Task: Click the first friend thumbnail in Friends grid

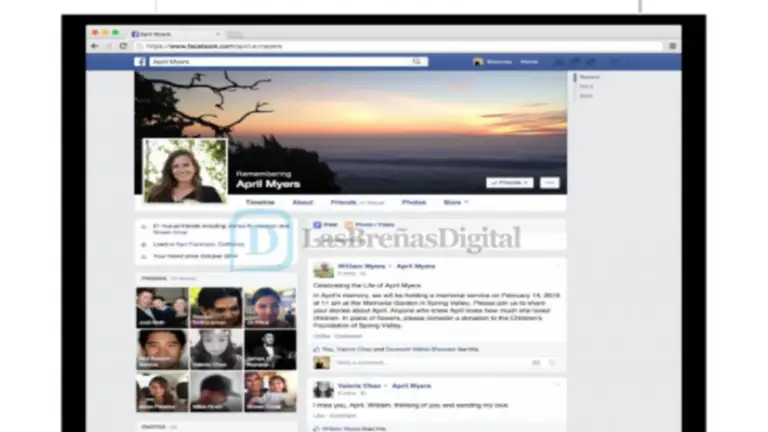Action: click(x=162, y=308)
